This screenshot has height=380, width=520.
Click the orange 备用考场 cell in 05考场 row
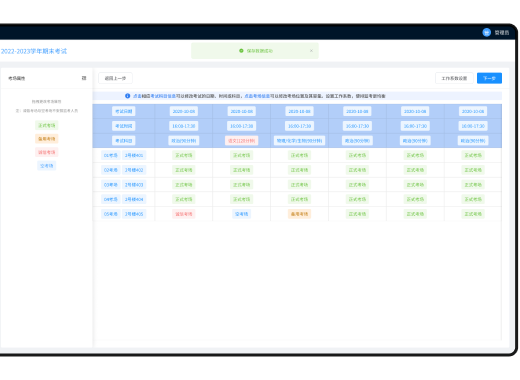click(299, 214)
